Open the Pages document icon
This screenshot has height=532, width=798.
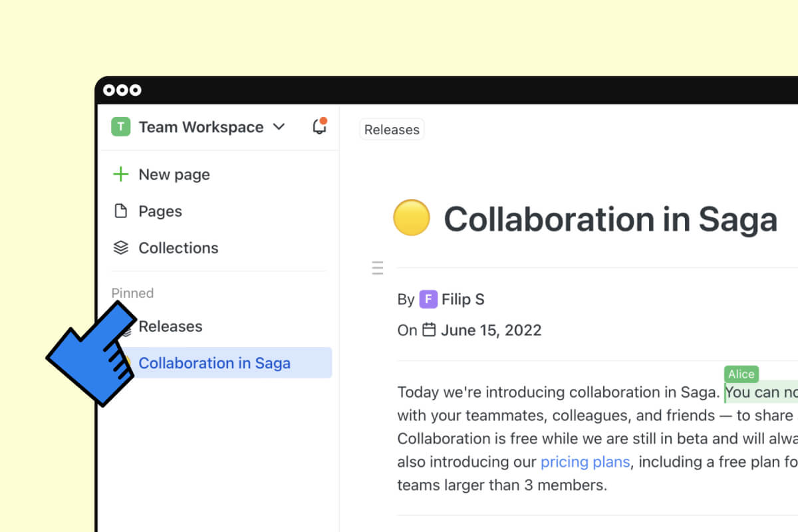pos(120,211)
